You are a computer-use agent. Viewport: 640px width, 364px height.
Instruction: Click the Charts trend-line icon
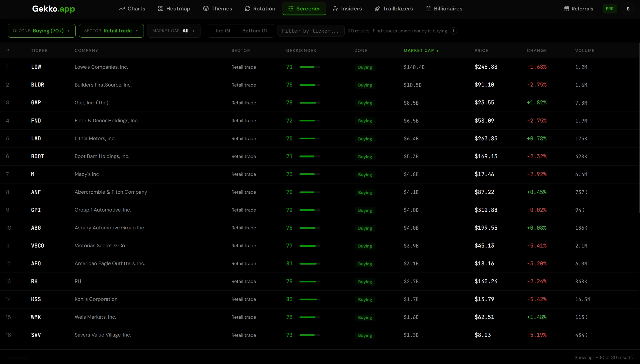click(x=122, y=9)
